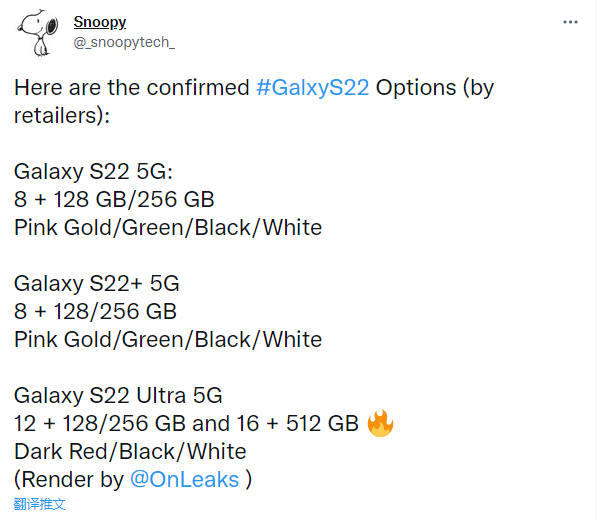Image resolution: width=597 pixels, height=520 pixels.
Task: Select the 'Galaxy S22 5G:' heading text
Action: [94, 172]
